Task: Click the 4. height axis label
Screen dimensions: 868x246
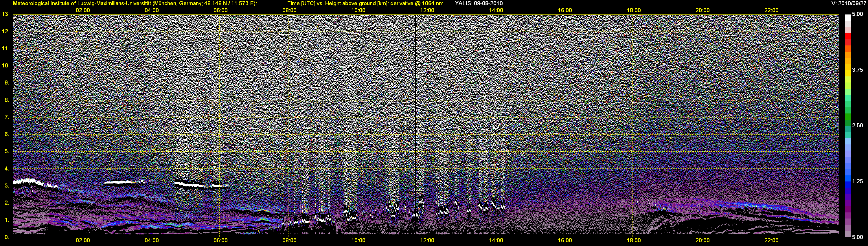Action: pyautogui.click(x=7, y=168)
